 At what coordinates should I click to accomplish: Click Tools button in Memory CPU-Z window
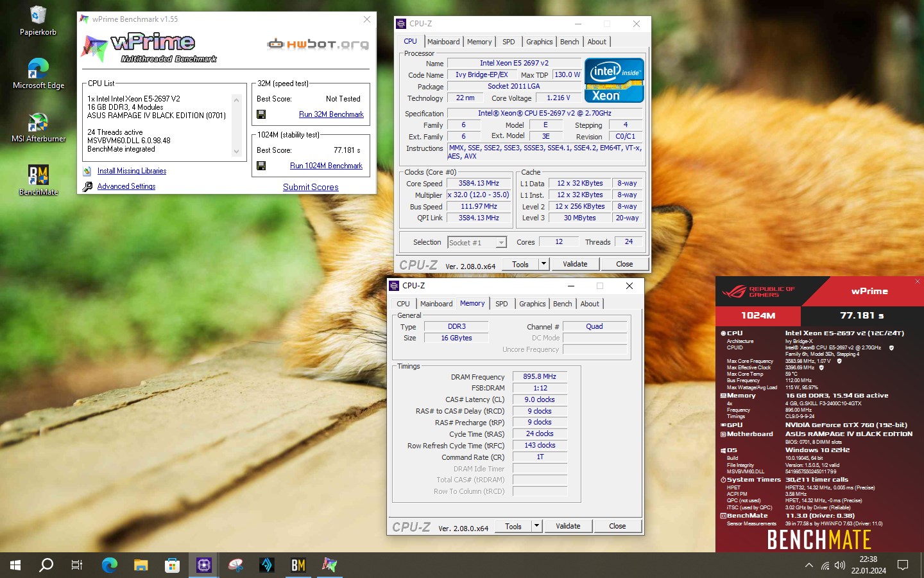click(513, 526)
